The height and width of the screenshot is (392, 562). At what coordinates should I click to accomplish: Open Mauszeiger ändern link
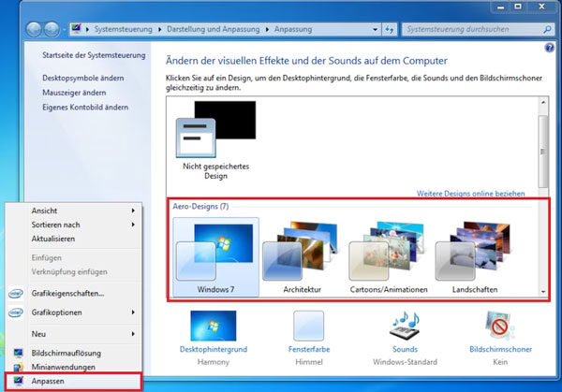74,93
